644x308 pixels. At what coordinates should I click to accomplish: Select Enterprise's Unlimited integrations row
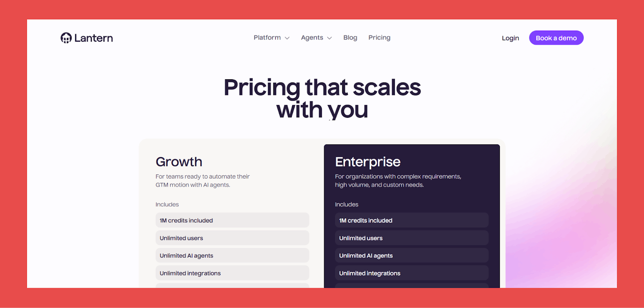click(411, 273)
